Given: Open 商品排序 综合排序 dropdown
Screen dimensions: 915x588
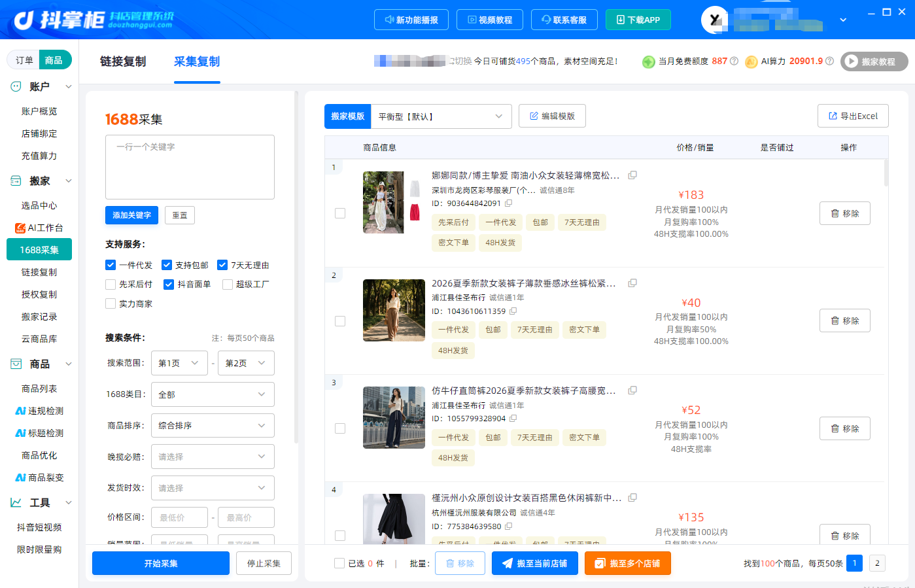Looking at the screenshot, I should [x=213, y=426].
